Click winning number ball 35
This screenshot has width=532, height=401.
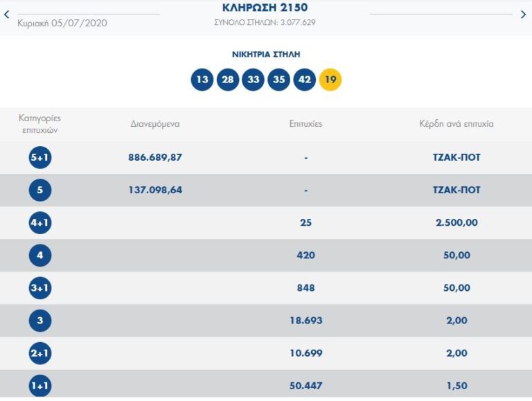(x=279, y=80)
